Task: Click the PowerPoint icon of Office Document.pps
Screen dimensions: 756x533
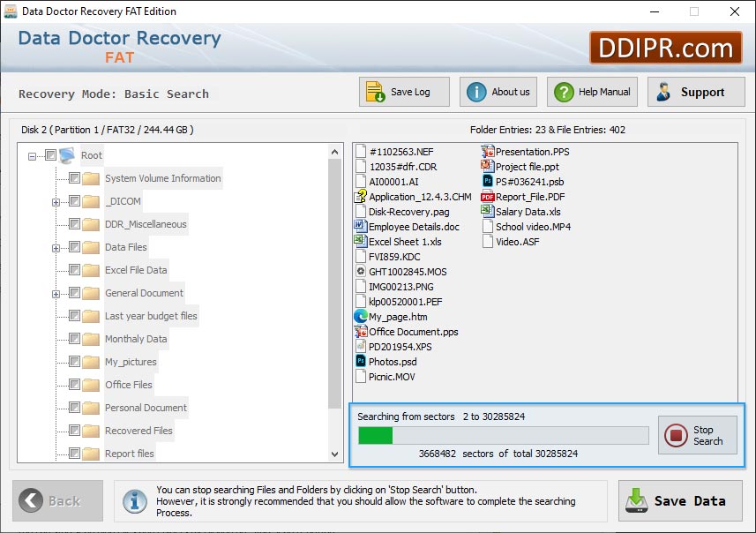Action: pyautogui.click(x=360, y=332)
